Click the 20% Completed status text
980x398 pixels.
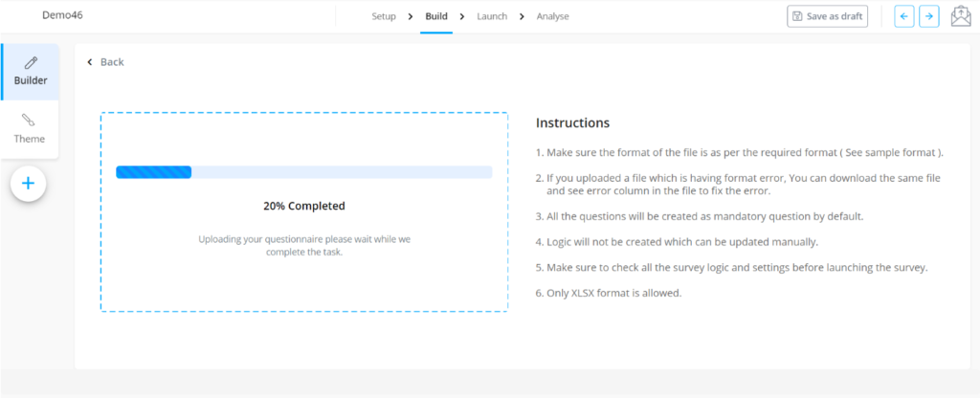click(x=303, y=206)
